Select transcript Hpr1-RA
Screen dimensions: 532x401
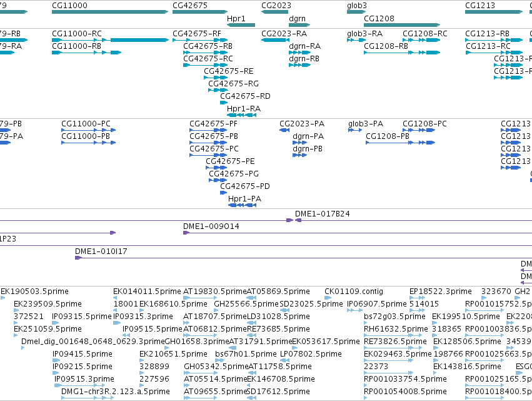click(x=241, y=115)
